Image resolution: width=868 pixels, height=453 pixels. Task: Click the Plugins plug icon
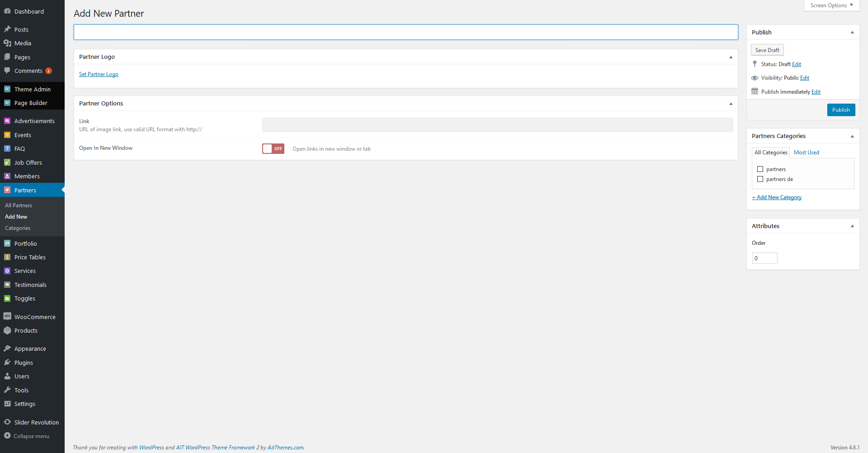7,362
